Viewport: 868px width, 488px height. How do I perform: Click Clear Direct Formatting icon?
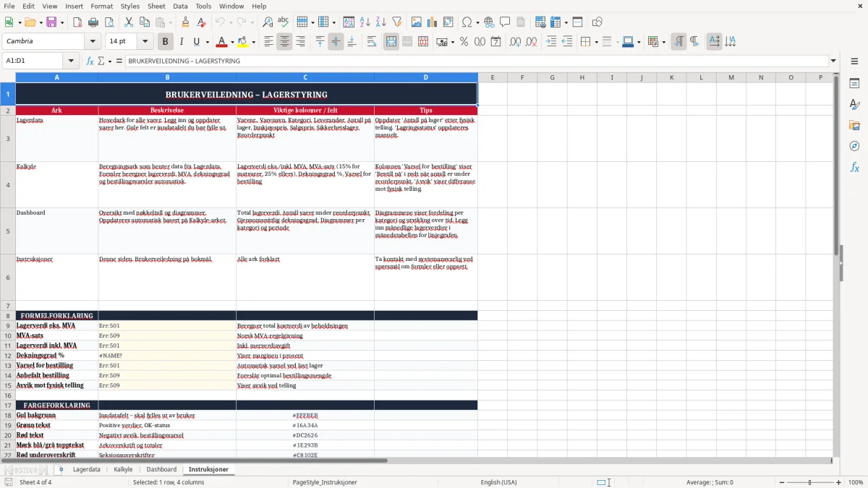(x=202, y=22)
